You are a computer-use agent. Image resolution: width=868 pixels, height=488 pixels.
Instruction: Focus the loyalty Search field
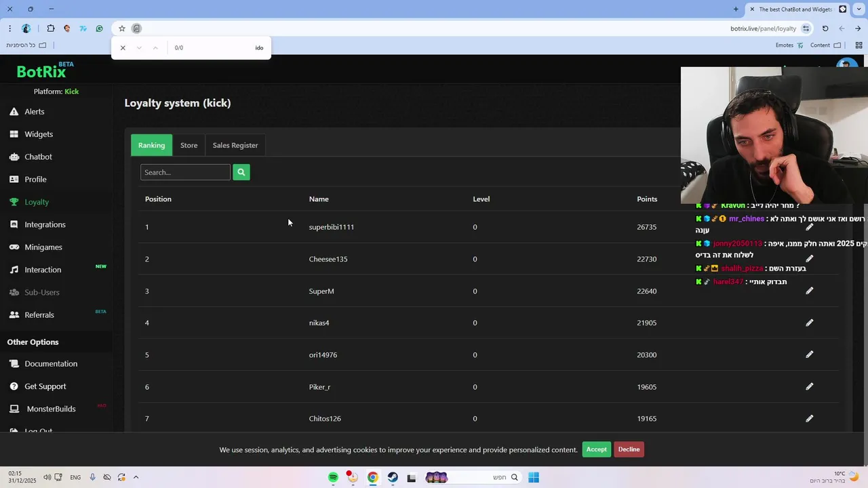click(x=185, y=172)
